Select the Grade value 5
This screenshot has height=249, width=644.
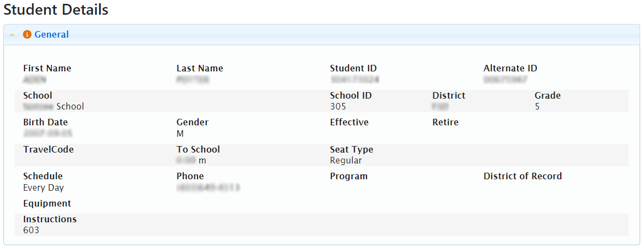coord(537,107)
